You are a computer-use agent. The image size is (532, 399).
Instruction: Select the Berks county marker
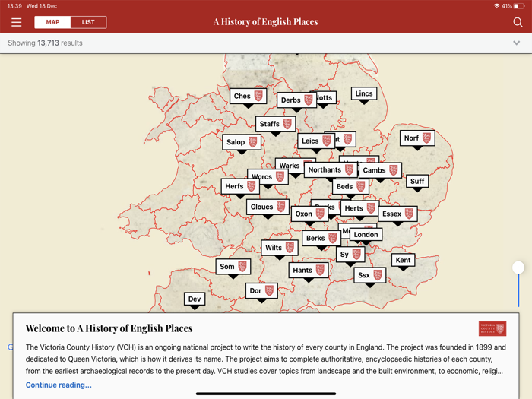[321, 238]
